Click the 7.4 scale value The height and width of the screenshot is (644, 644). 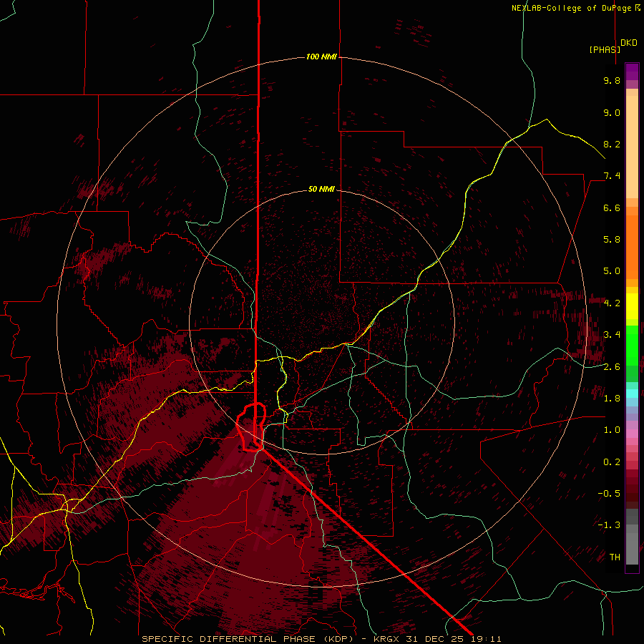(x=612, y=176)
